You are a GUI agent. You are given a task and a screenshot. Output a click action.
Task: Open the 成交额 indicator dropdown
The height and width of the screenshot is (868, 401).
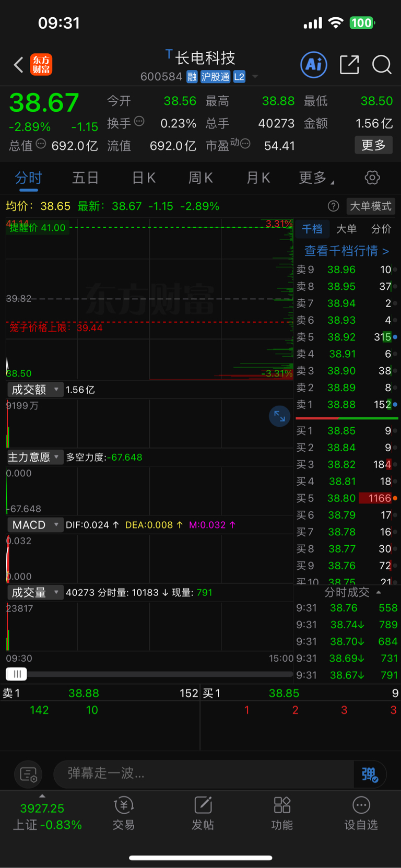coord(35,390)
